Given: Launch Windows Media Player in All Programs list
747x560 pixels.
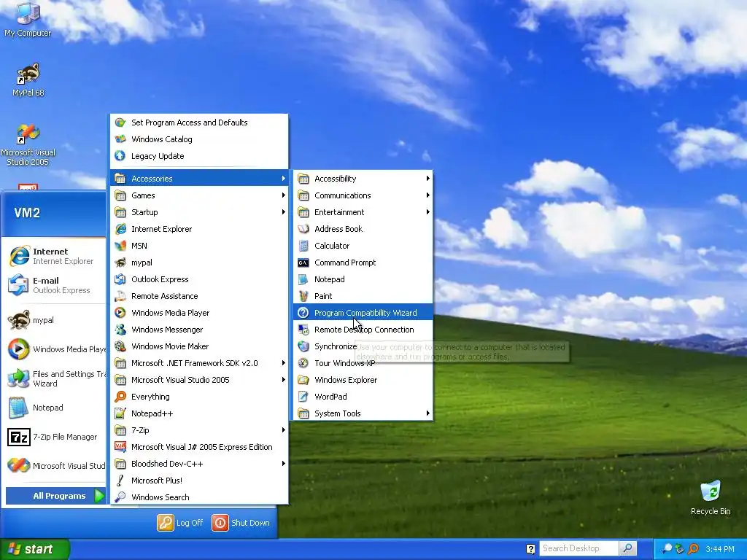Looking at the screenshot, I should point(199,313).
